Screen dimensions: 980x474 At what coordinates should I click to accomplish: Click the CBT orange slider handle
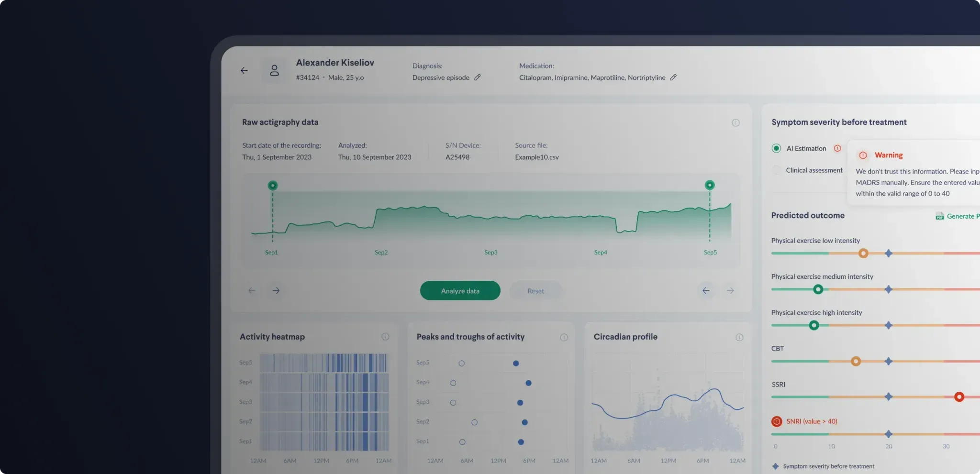pos(856,361)
